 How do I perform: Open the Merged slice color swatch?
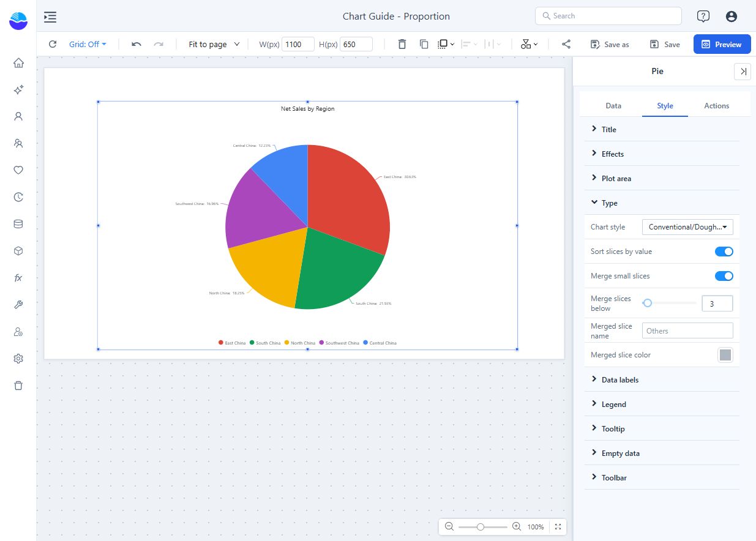tap(725, 355)
